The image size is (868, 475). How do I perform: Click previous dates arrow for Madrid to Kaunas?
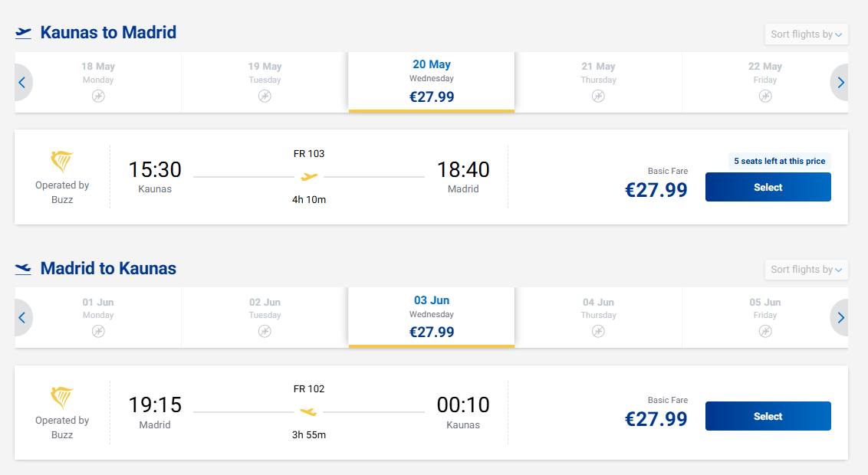pyautogui.click(x=22, y=318)
